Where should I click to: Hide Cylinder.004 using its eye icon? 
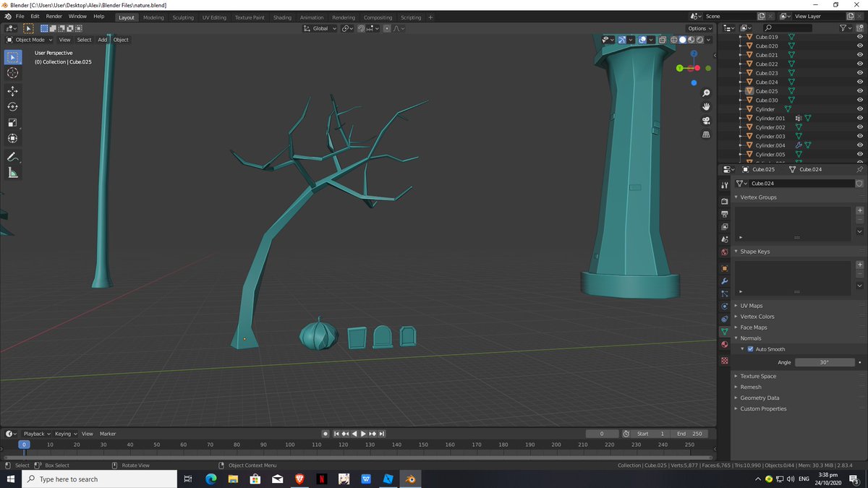point(860,145)
